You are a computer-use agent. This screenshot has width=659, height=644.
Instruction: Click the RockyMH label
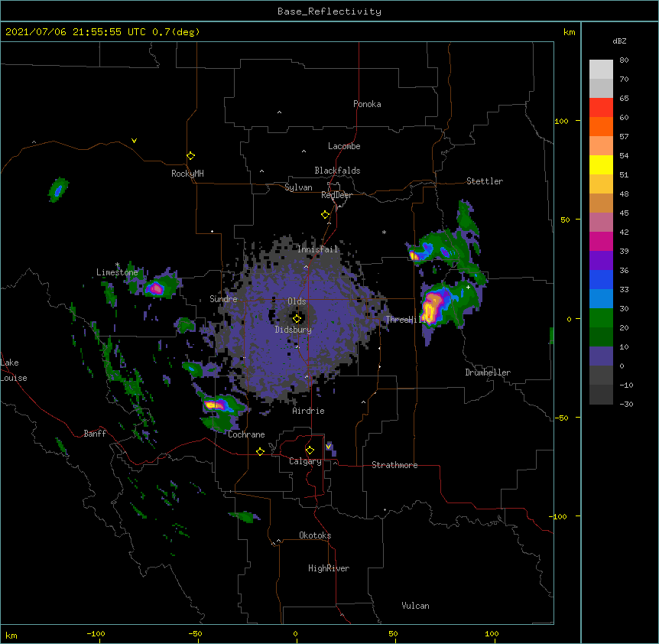coord(187,174)
